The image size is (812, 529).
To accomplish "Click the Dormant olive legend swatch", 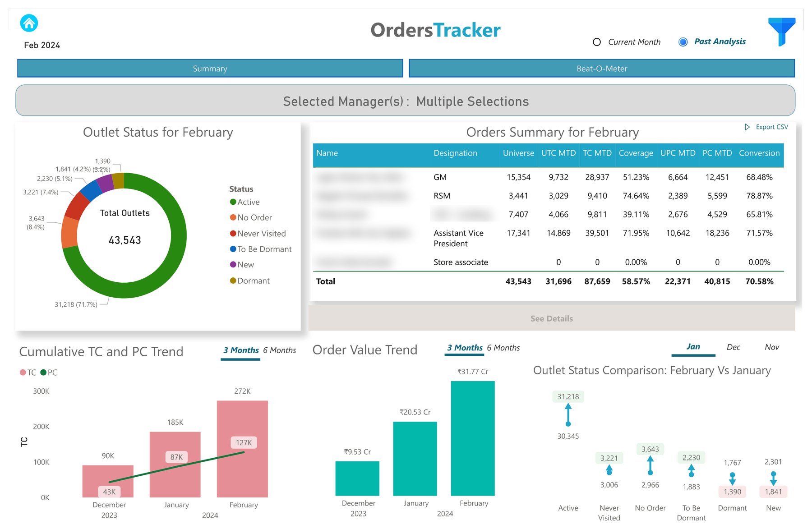I will click(x=233, y=281).
